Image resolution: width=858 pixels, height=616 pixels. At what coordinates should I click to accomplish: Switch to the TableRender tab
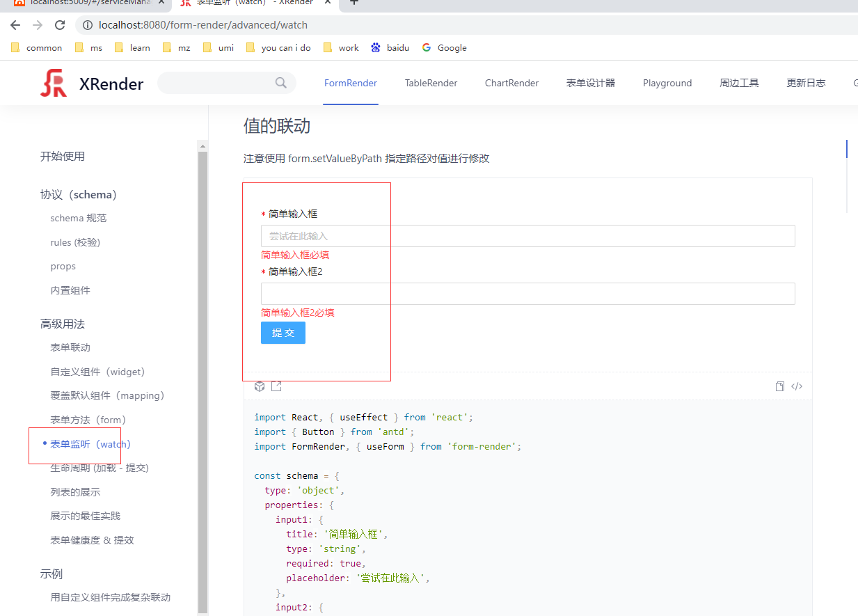point(431,83)
